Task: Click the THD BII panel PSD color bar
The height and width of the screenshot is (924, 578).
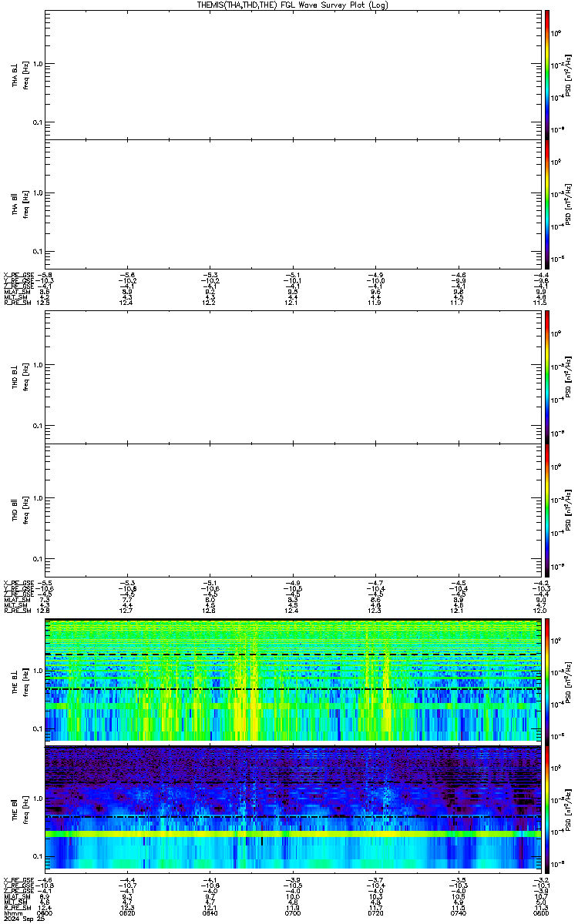Action: point(547,510)
